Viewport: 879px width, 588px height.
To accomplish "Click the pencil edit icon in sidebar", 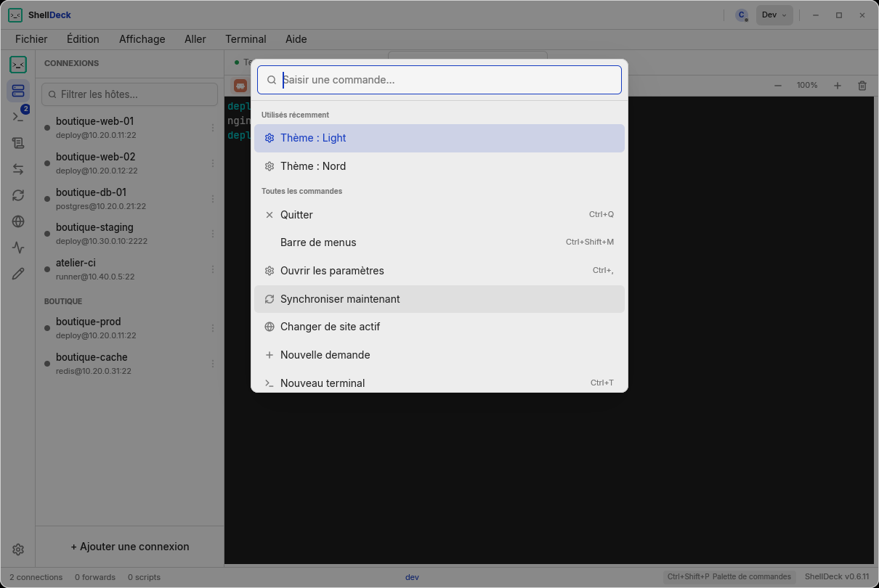I will tap(18, 274).
